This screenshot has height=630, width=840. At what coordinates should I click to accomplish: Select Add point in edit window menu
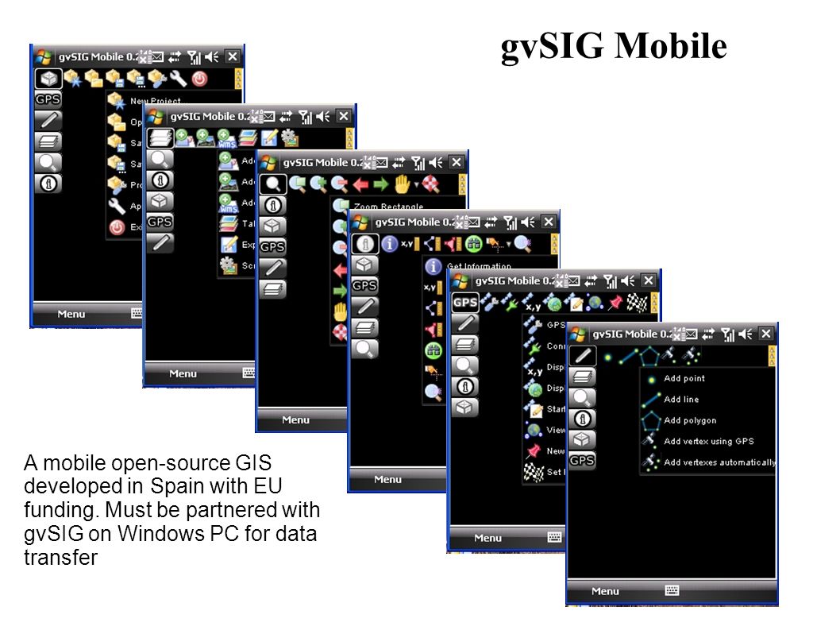point(684,378)
